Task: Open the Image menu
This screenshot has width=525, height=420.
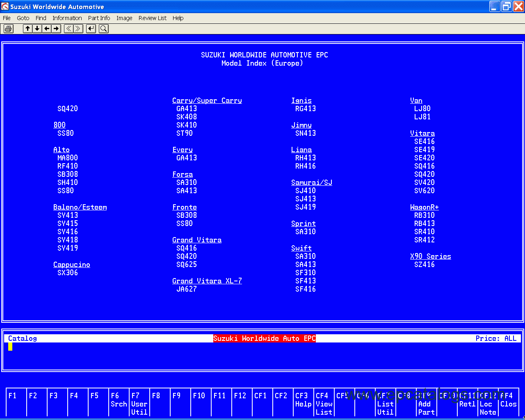Action: click(124, 18)
